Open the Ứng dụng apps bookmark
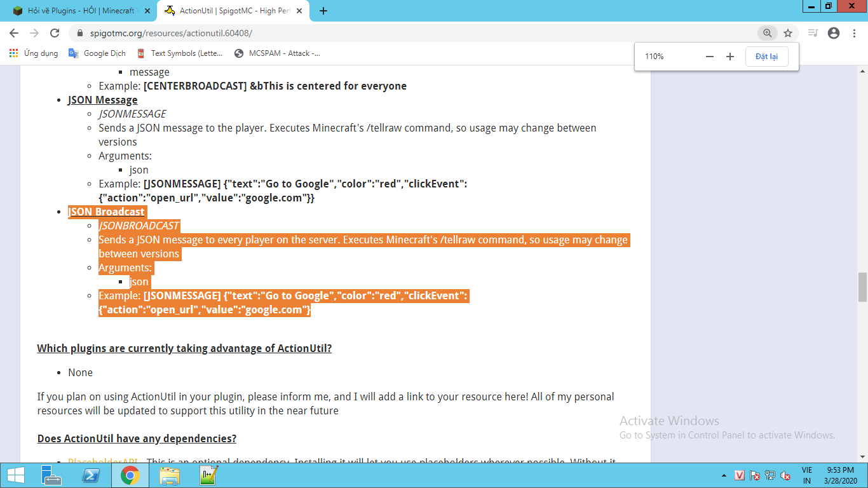The width and height of the screenshot is (868, 488). click(x=34, y=53)
